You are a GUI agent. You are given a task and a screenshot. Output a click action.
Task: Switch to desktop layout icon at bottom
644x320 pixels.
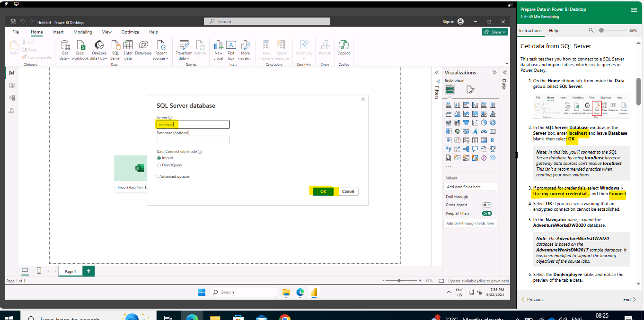pos(25,270)
